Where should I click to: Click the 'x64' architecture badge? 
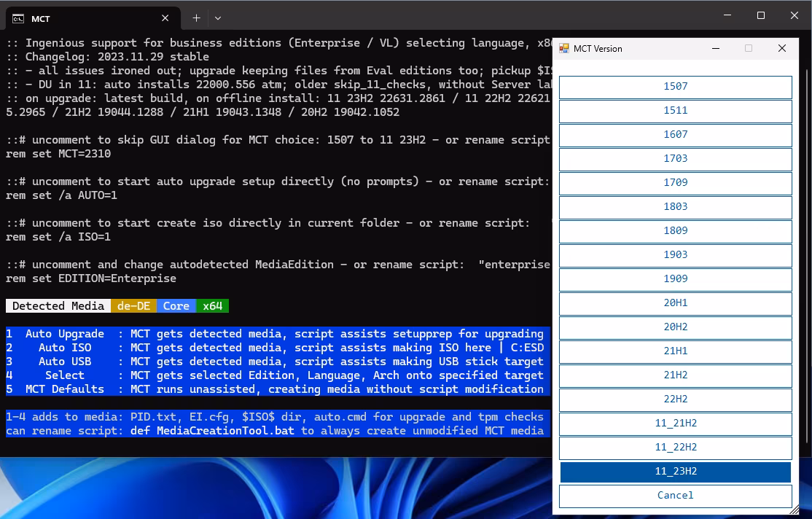point(212,306)
